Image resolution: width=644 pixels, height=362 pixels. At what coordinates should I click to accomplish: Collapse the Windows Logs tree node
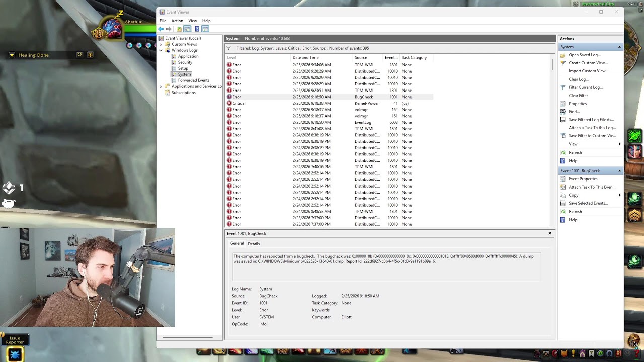[x=161, y=50]
